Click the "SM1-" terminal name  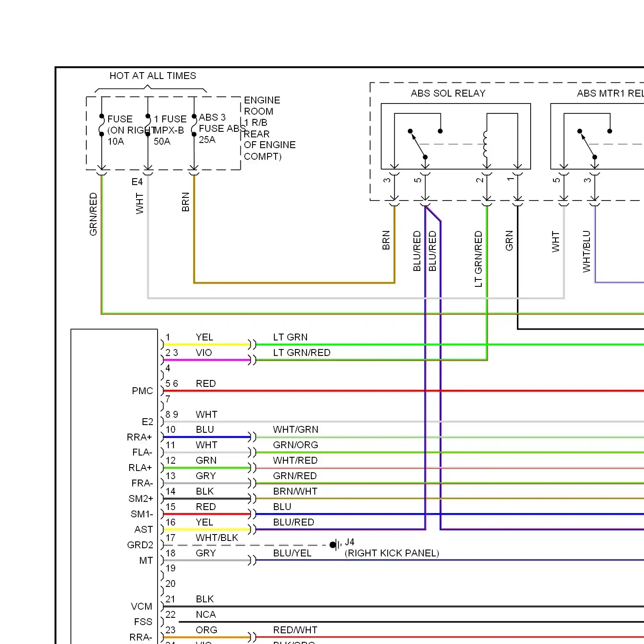coord(142,514)
